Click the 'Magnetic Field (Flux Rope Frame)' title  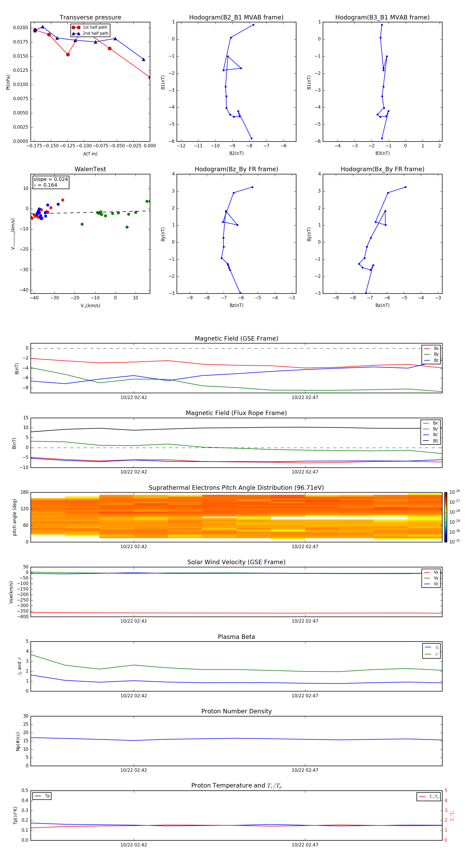point(236,413)
